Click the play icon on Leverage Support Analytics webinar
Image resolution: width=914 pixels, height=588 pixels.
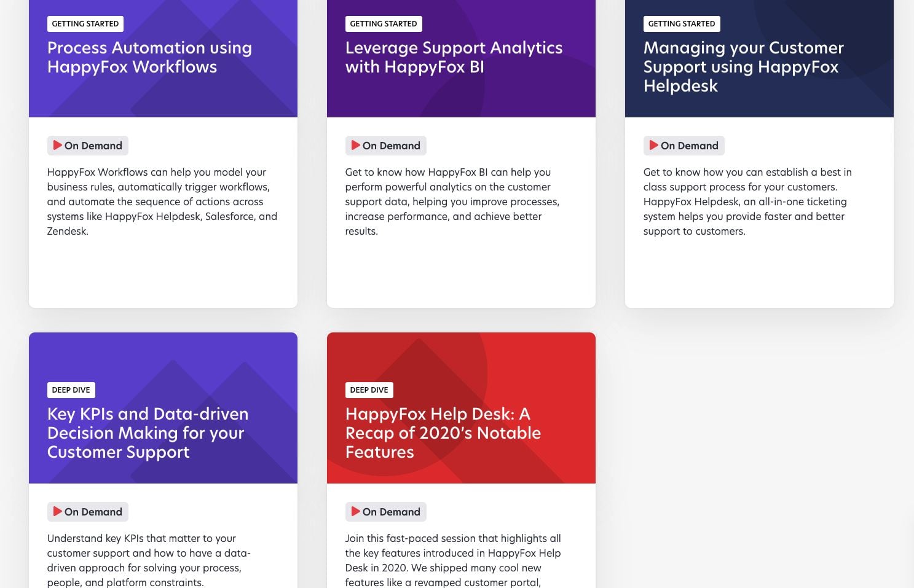click(355, 146)
